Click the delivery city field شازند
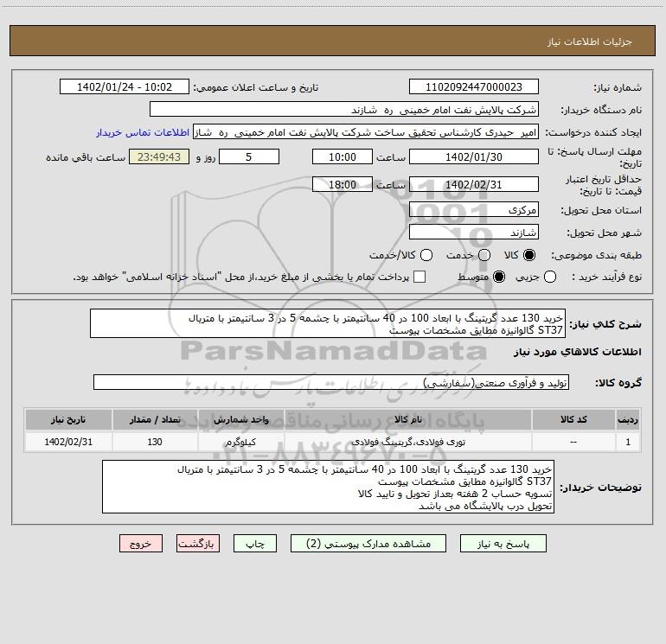This screenshot has height=644, width=666. (x=474, y=232)
